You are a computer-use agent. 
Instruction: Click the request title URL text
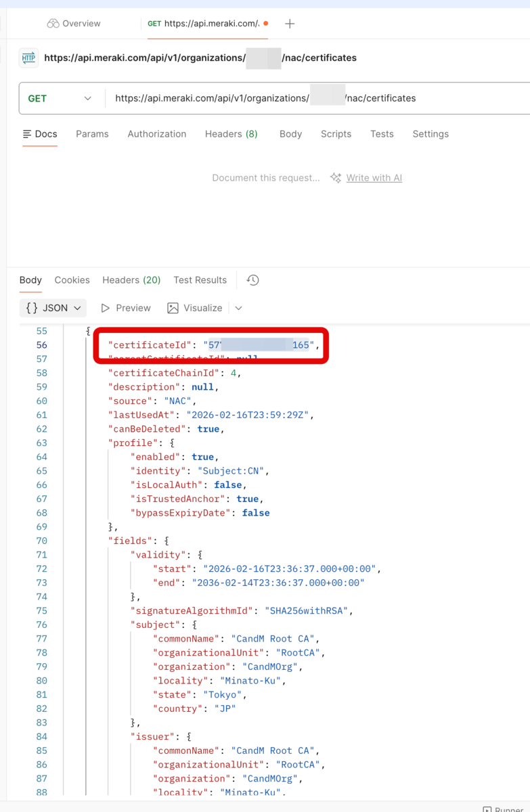tap(200, 58)
